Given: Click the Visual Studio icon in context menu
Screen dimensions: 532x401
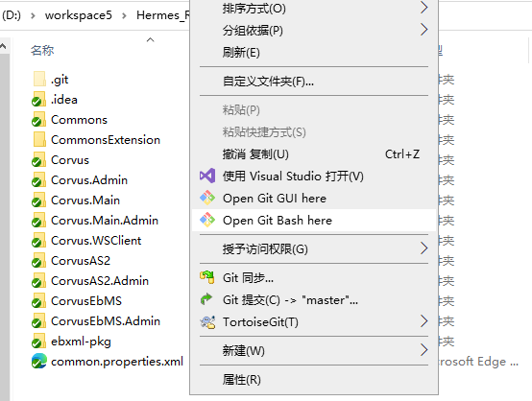Looking at the screenshot, I should 207,176.
